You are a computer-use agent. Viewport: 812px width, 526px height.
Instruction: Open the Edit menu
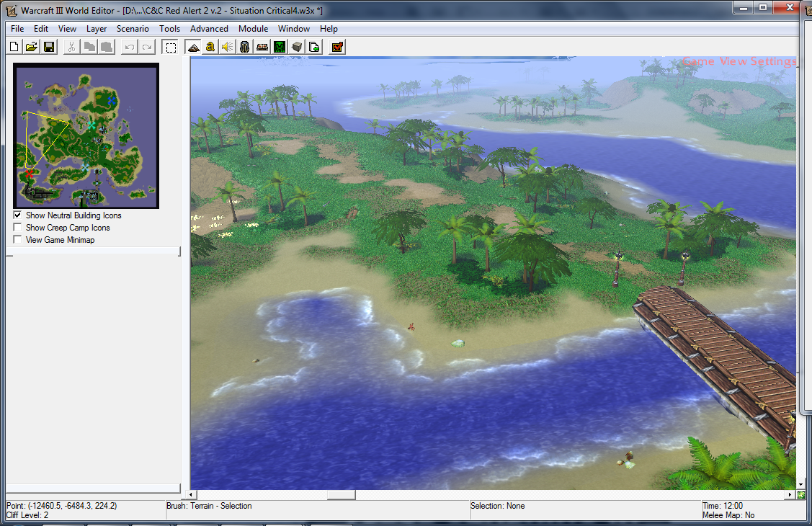point(41,29)
